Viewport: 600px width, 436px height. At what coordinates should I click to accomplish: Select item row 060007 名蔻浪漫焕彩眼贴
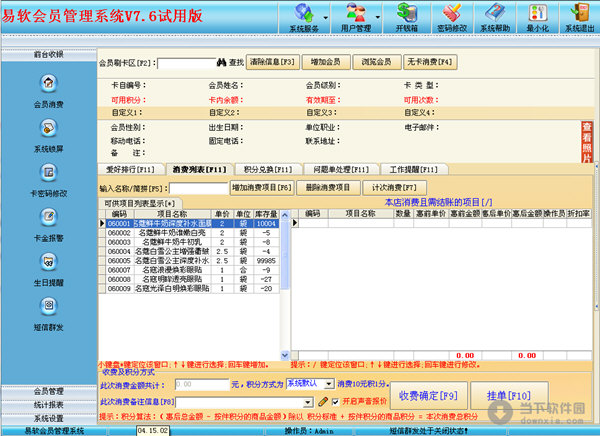coord(189,270)
